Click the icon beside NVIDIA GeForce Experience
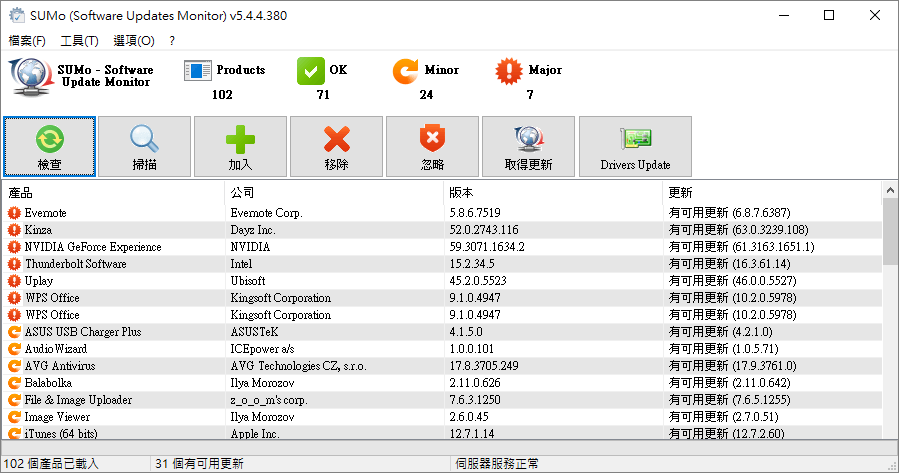 (14, 247)
